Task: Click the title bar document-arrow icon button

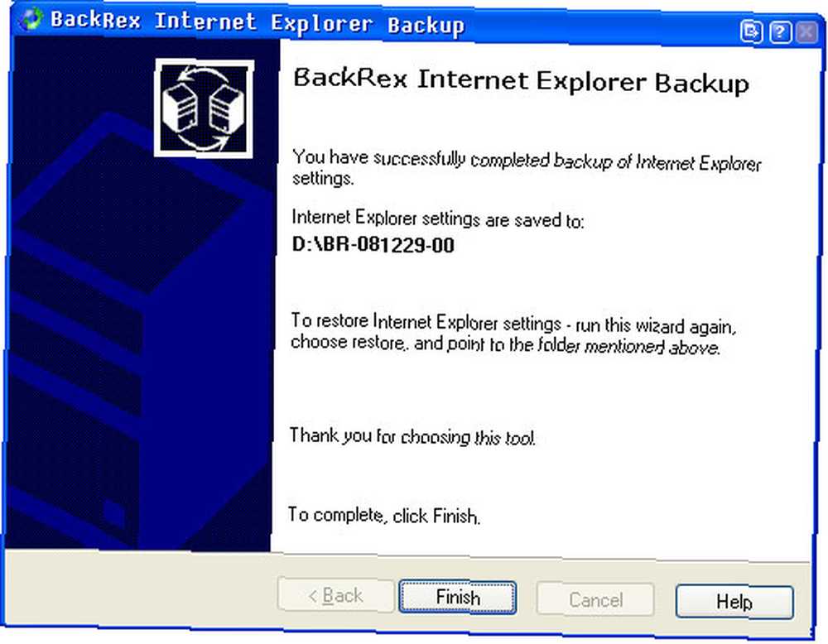Action: pyautogui.click(x=751, y=31)
